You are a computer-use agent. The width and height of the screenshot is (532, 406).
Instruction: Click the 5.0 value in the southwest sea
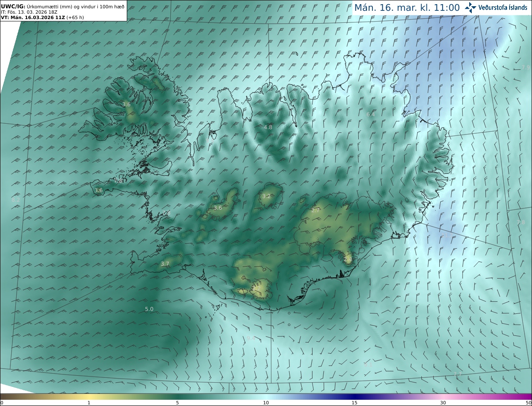click(x=149, y=309)
